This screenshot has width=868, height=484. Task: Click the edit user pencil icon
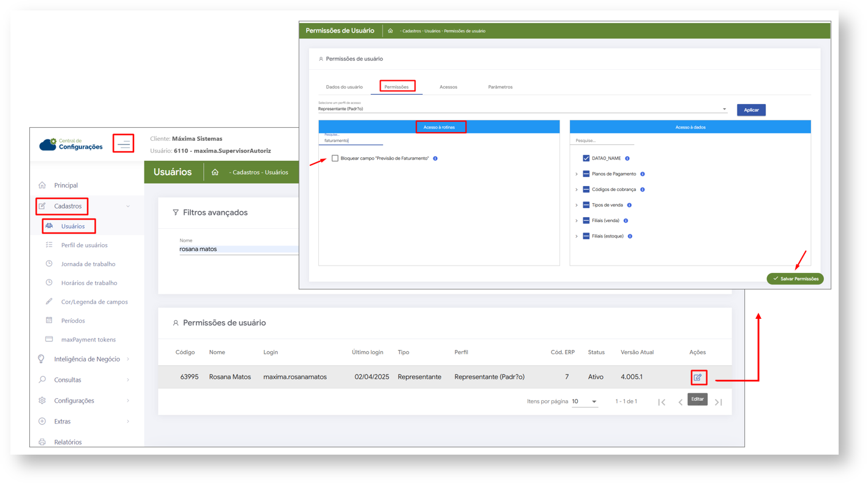coord(697,378)
